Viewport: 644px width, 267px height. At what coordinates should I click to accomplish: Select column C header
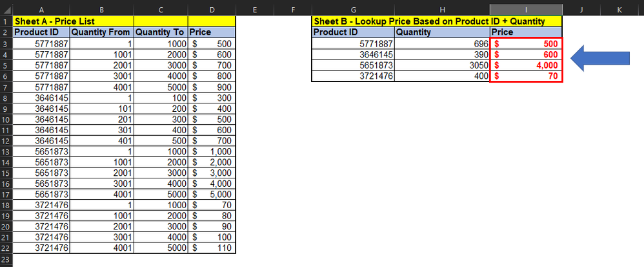pyautogui.click(x=161, y=10)
